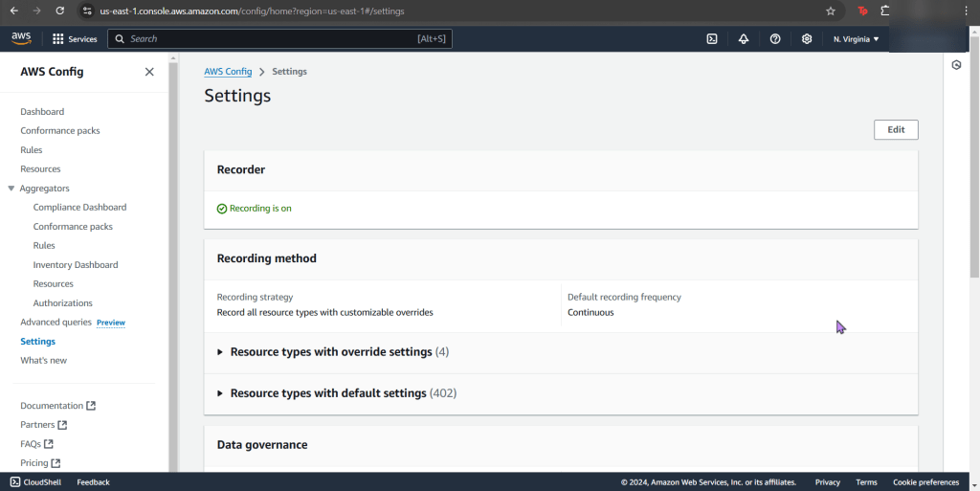Collapse the Aggregators tree section
The image size is (980, 491).
tap(11, 189)
